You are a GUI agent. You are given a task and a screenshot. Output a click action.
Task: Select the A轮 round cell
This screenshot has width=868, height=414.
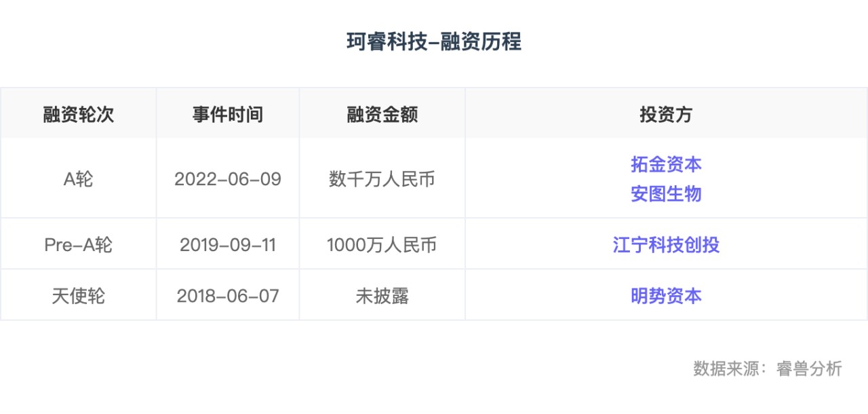(79, 179)
